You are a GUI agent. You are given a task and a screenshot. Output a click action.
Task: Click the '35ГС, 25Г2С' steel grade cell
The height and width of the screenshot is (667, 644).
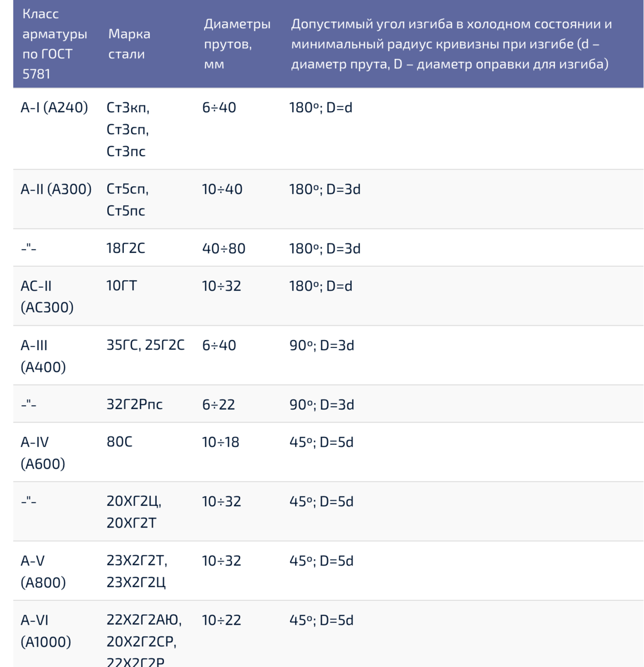(x=146, y=345)
